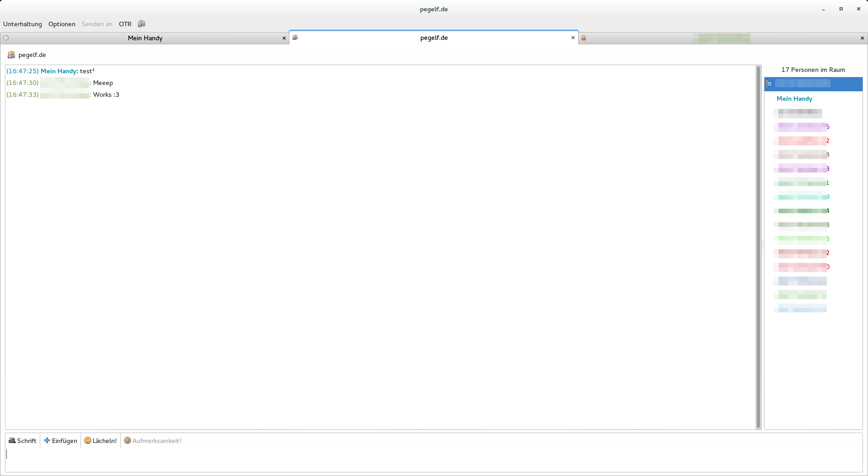
Task: Open the Schrift font options
Action: 23,441
